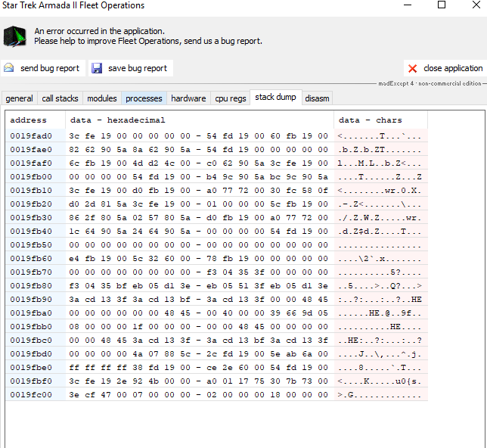View the hardware tab

point(188,98)
